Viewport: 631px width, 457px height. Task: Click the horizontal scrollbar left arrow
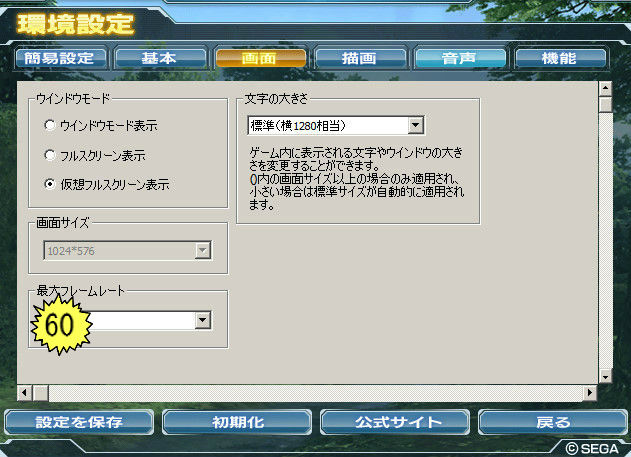(25, 392)
